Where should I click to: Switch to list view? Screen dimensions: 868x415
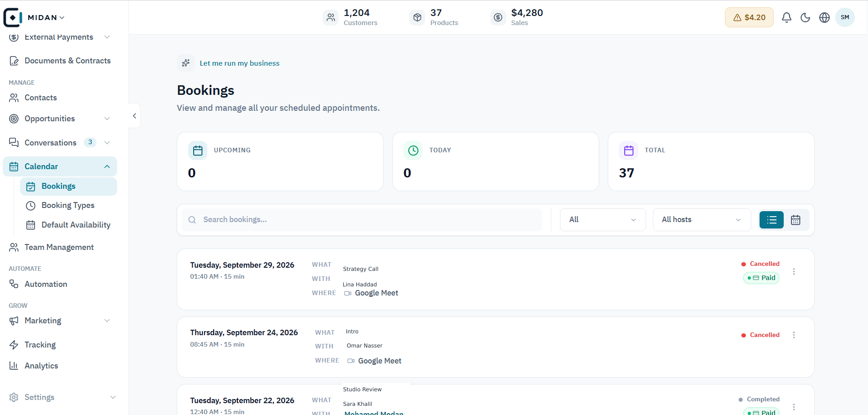[x=771, y=220]
